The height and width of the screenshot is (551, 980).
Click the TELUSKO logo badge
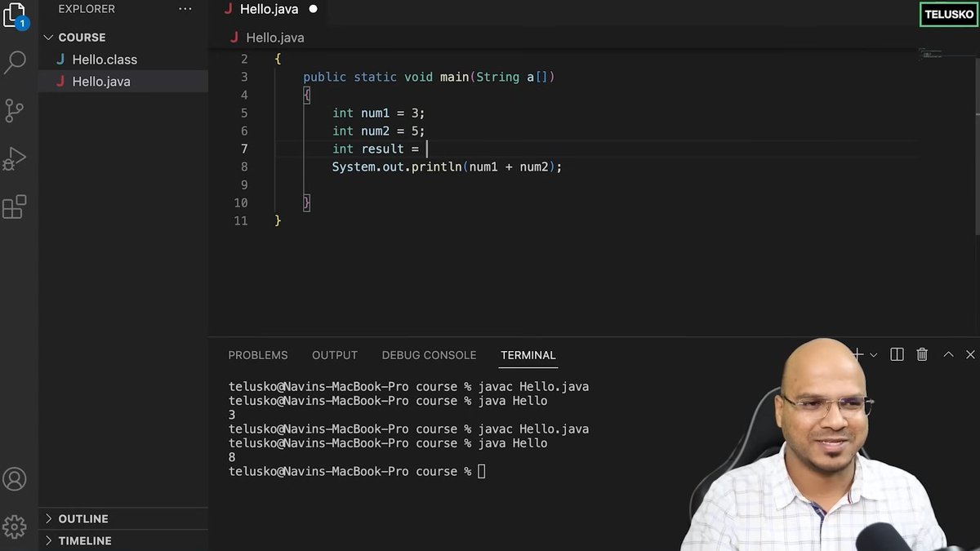(949, 14)
